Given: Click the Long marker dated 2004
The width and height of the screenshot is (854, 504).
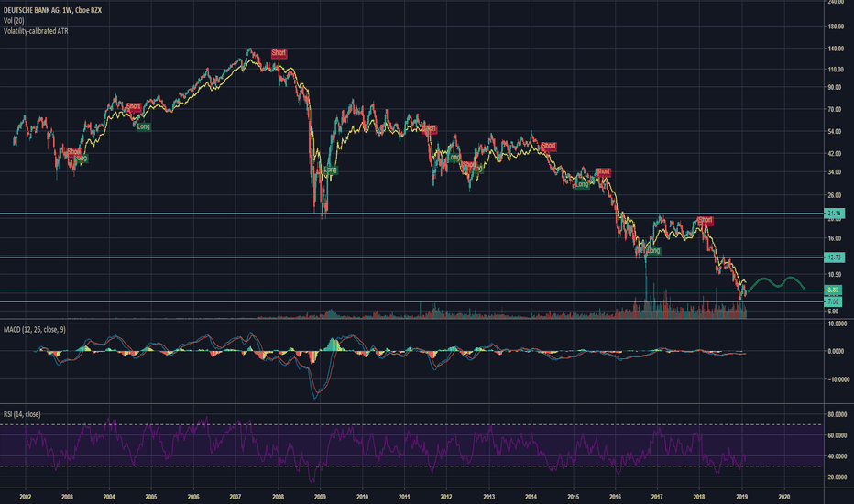Looking at the screenshot, I should [x=143, y=126].
